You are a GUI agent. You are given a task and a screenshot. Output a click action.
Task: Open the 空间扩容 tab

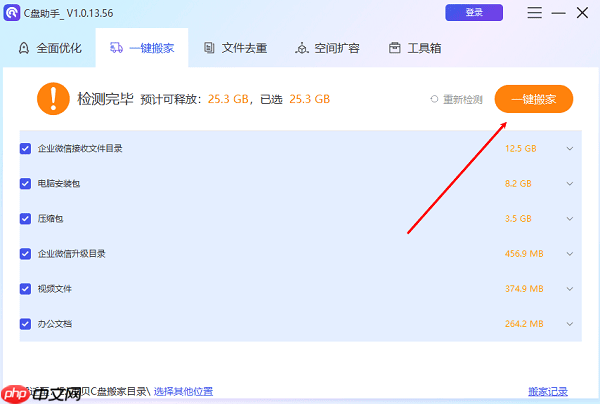[327, 48]
